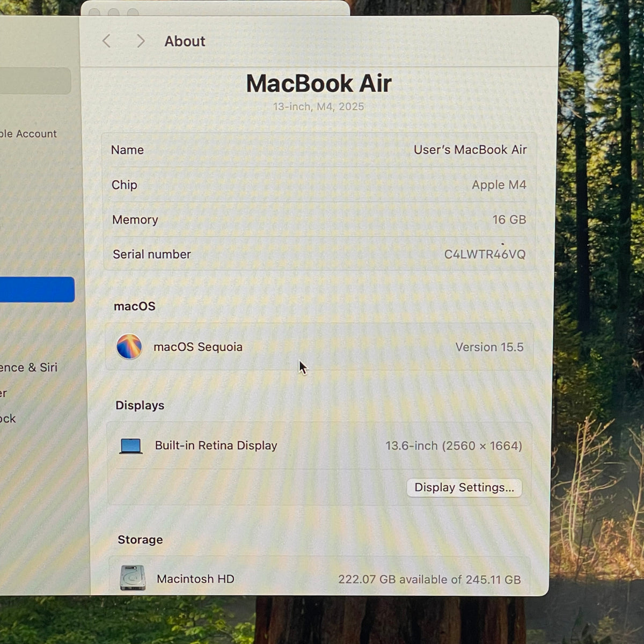Click the serial number C4LWTR46VQ
Image resolution: width=644 pixels, height=644 pixels.
[485, 254]
